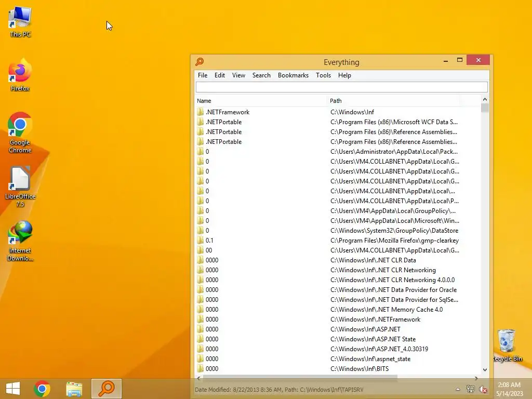Open the Bookmarks menu

pyautogui.click(x=293, y=75)
